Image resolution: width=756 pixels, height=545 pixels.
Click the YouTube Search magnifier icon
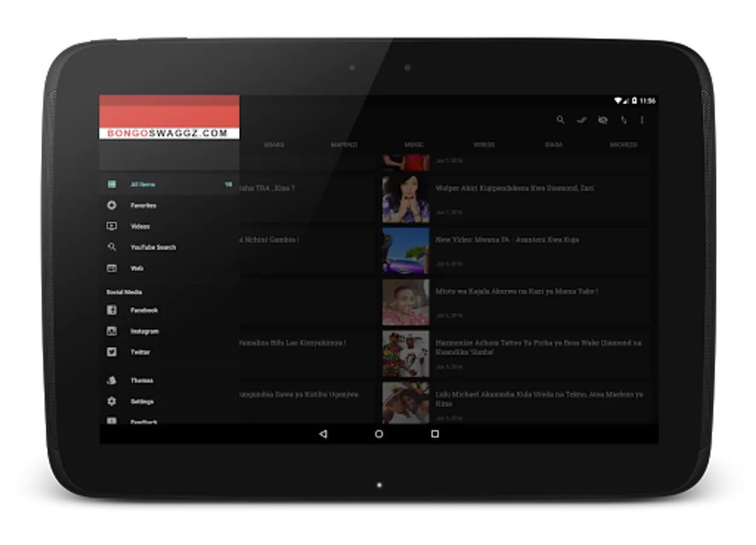111,247
